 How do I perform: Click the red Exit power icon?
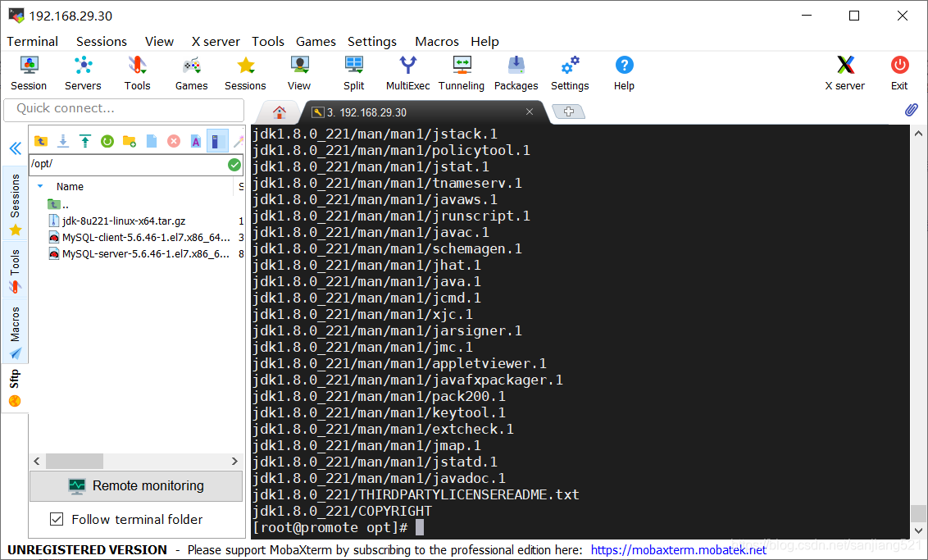click(x=899, y=73)
